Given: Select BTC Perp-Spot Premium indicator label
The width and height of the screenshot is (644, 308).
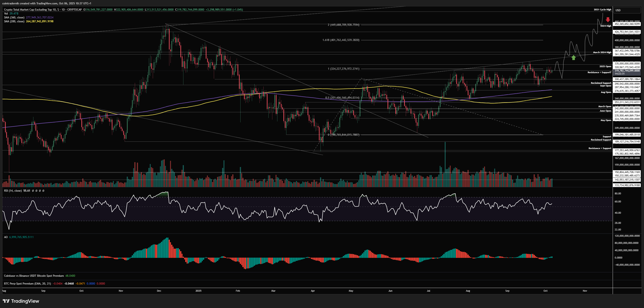Looking at the screenshot, I should [x=27, y=284].
